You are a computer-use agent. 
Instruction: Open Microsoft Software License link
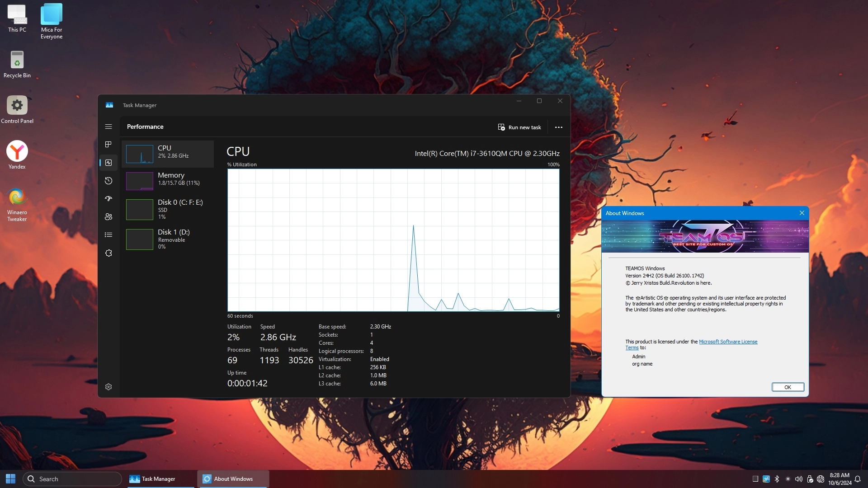tap(728, 342)
